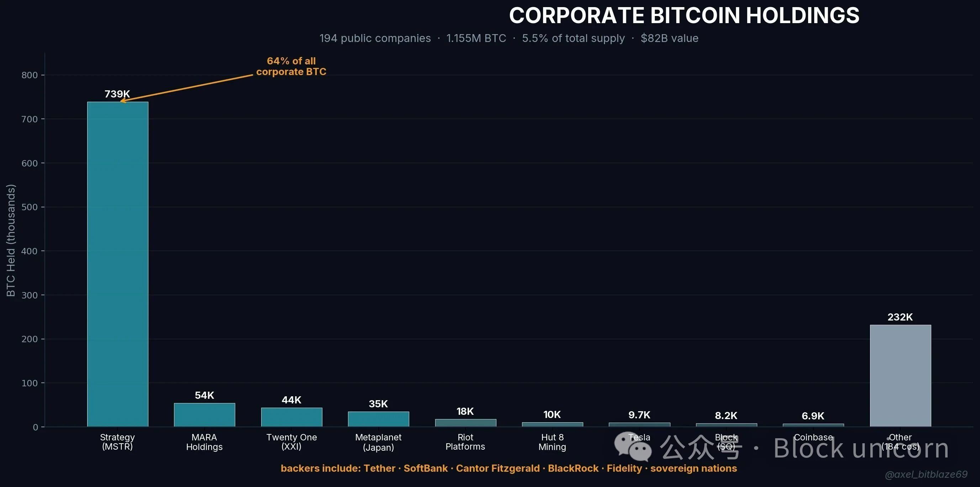
Task: Click the "194 public companies" subtitle text
Action: [375, 38]
